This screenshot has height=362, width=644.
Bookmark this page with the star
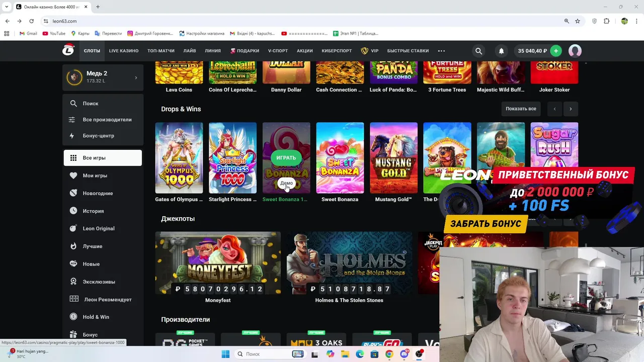pyautogui.click(x=578, y=21)
